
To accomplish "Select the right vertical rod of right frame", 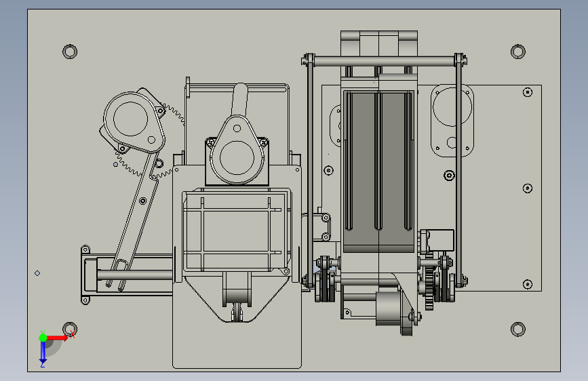I will [x=458, y=172].
